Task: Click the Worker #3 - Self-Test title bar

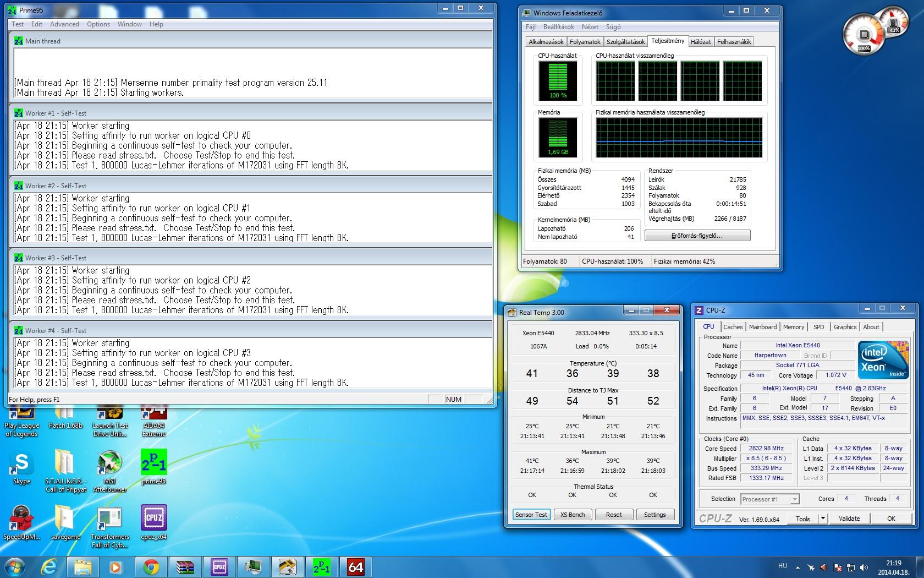Action: (x=251, y=258)
